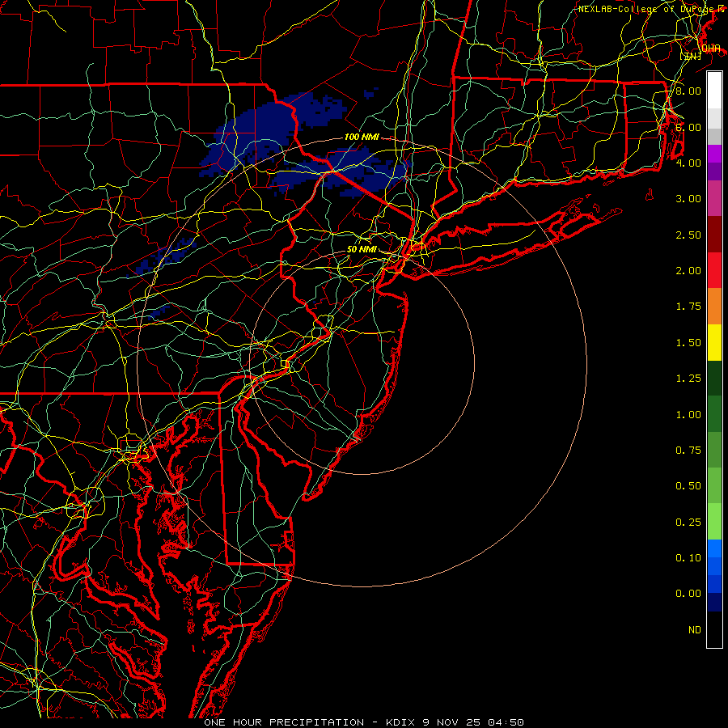The width and height of the screenshot is (728, 728).
Task: Click the 0.75 legend value
Action: [688, 451]
